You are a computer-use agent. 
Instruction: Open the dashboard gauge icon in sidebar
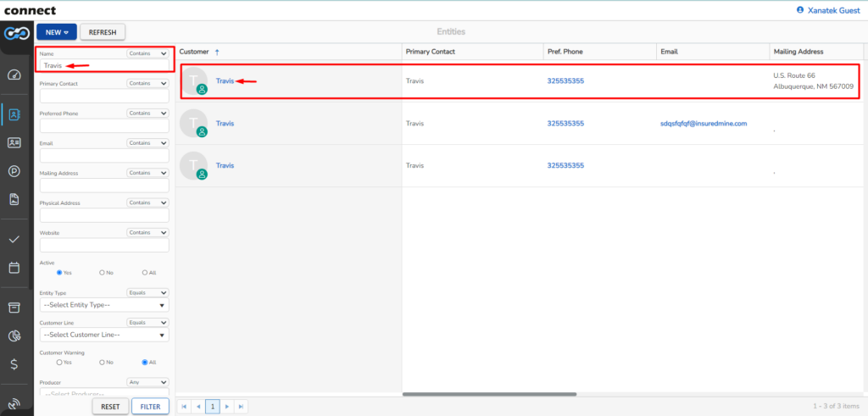(14, 75)
